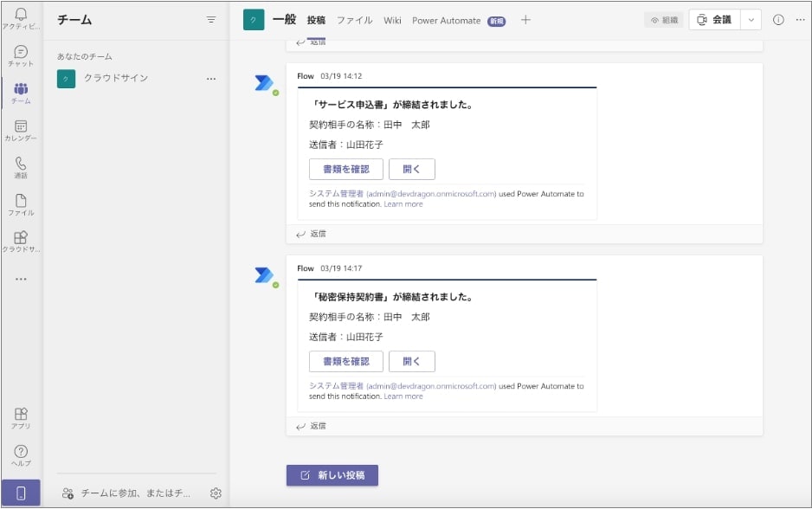Viewport: 812px width, 509px height.
Task: Switch to the Wiki tab
Action: click(392, 20)
